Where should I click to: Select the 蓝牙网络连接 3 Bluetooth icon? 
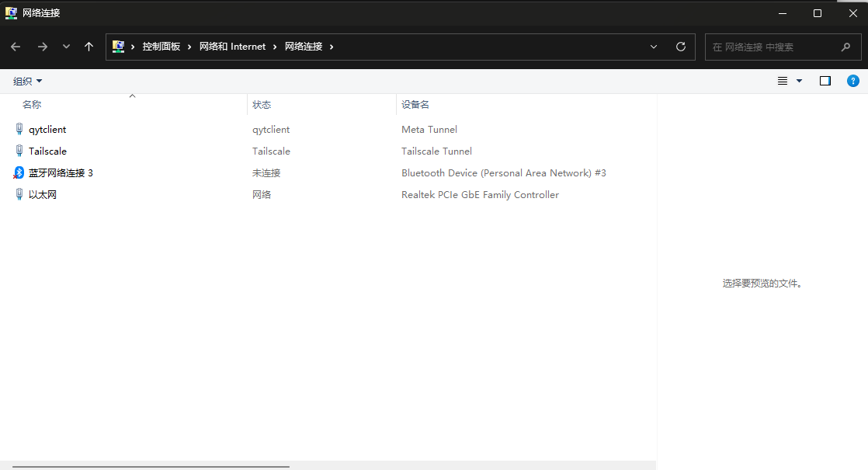click(x=19, y=172)
